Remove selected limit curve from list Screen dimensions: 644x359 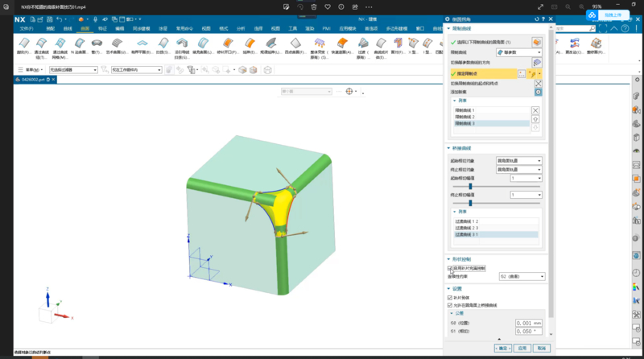click(536, 109)
